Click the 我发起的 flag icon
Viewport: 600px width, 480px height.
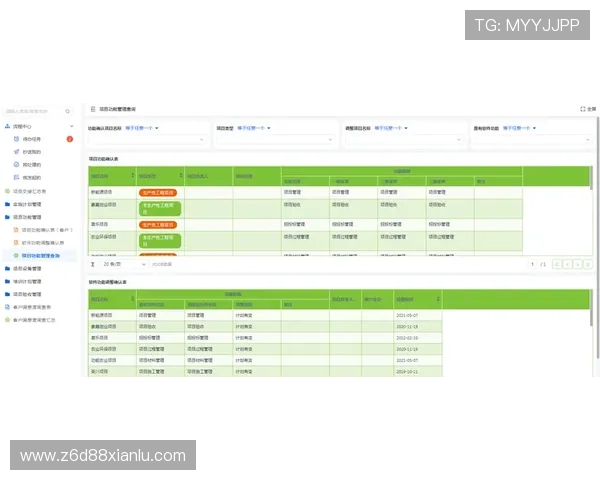click(x=16, y=177)
